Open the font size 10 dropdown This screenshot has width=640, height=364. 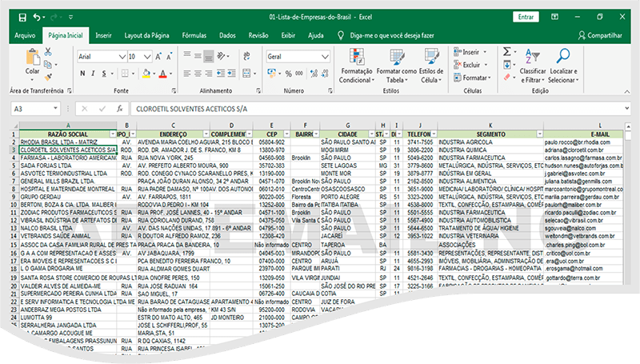point(147,56)
